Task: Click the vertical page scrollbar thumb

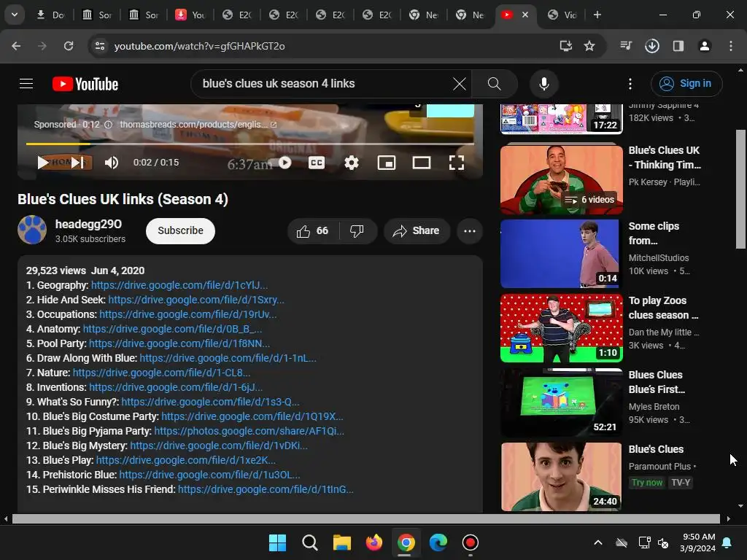Action: coord(740,189)
